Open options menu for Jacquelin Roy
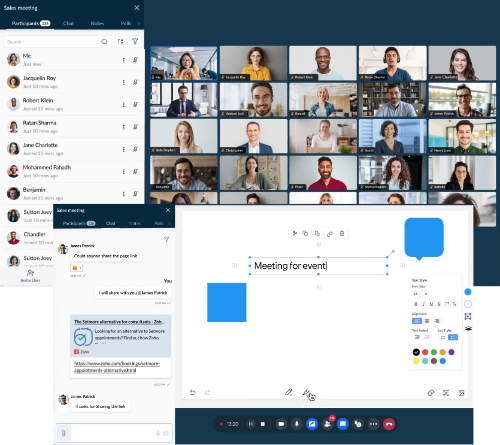The width and height of the screenshot is (500, 445). 124,82
